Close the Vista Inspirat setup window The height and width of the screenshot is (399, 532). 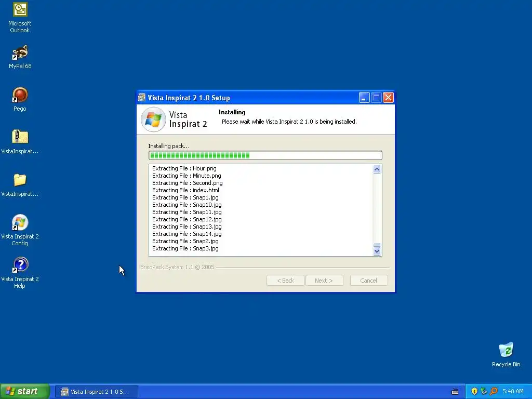click(388, 98)
